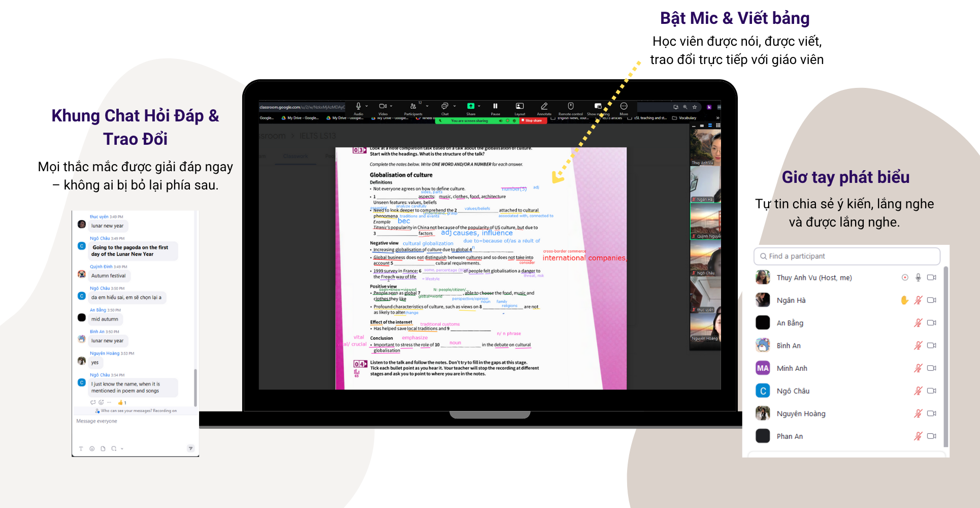Viewport: 980px width, 508px height.
Task: Open the Participants panel from toolbar
Action: tap(413, 107)
